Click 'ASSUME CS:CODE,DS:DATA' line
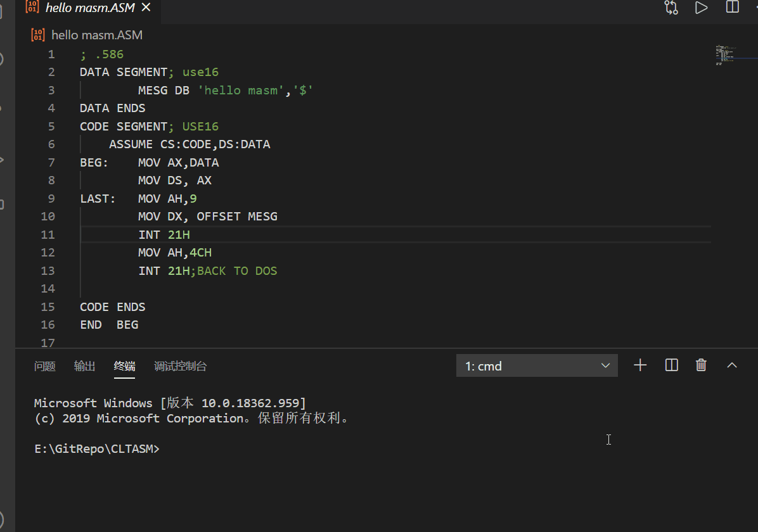The image size is (758, 532). point(189,144)
